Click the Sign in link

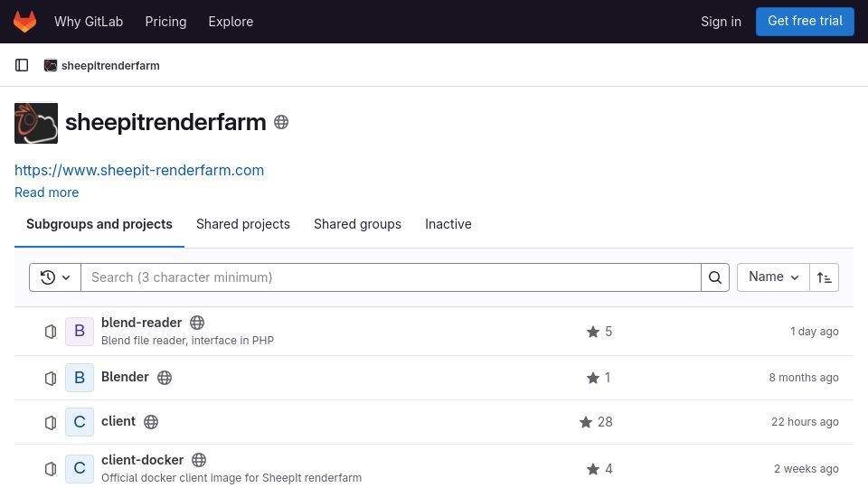click(721, 22)
